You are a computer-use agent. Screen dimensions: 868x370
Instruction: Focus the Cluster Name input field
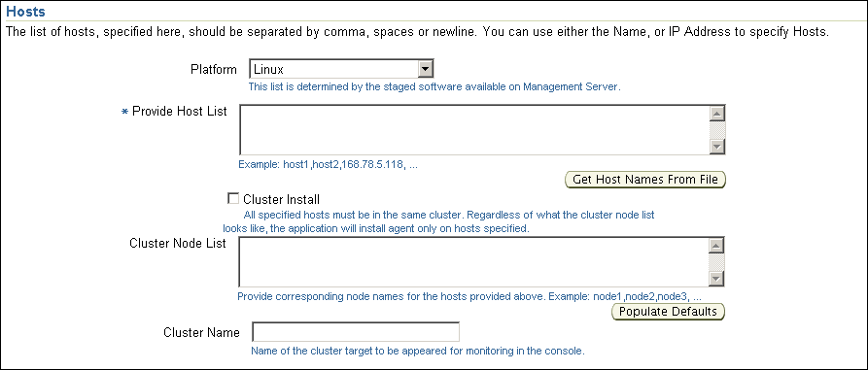click(x=356, y=332)
